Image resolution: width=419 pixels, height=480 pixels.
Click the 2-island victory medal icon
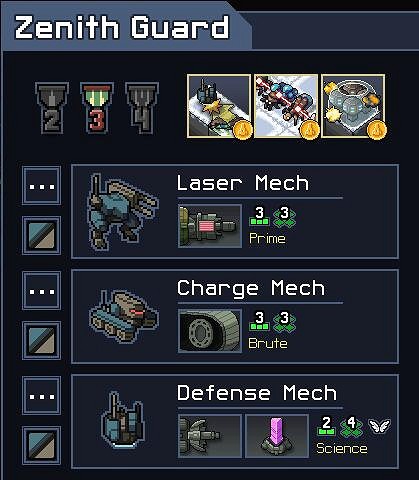coord(52,108)
